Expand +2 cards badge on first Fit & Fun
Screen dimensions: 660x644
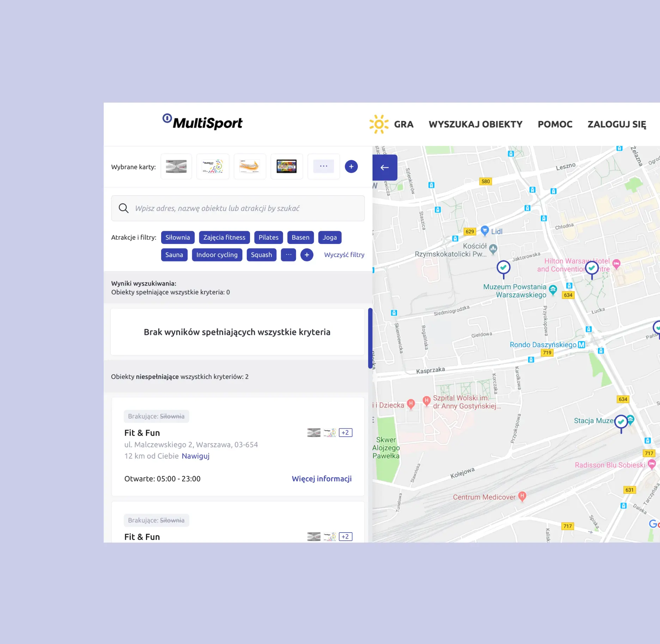(345, 433)
